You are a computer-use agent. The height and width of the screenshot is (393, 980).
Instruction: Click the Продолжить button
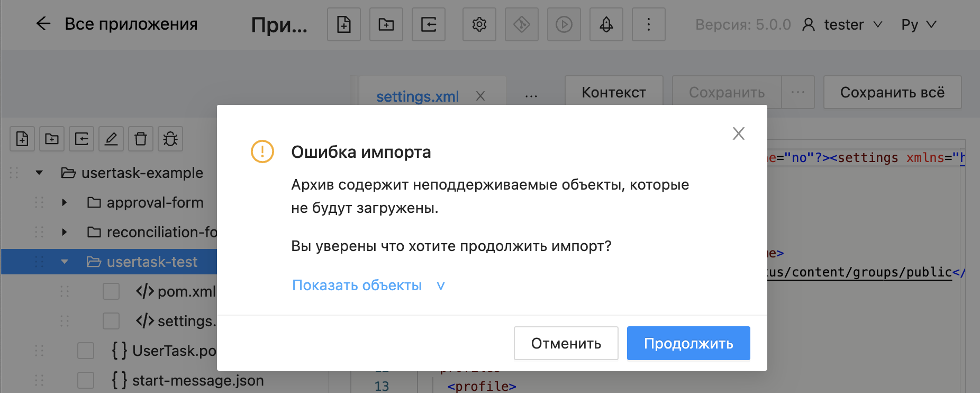[688, 343]
